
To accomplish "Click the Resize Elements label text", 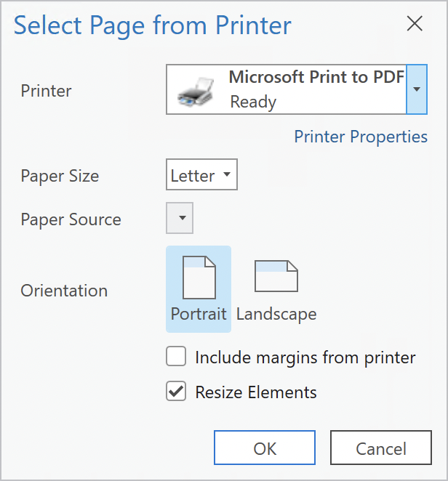I will tap(256, 392).
